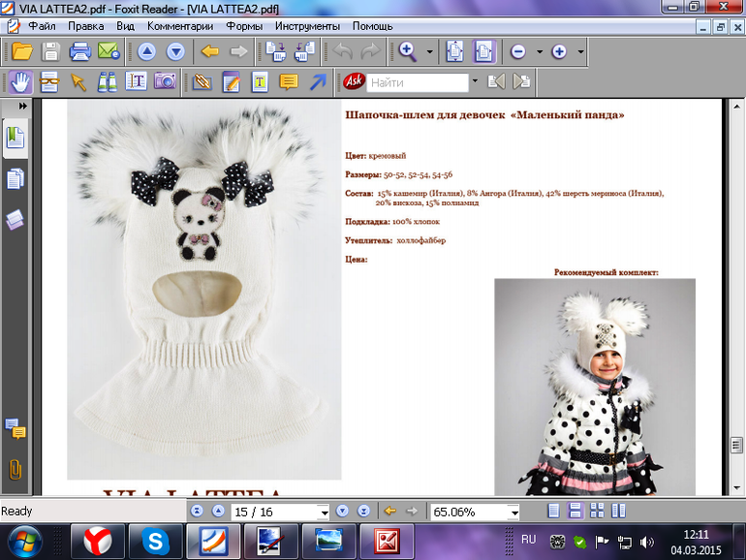Screen dimensions: 746x560
Task: Click the blue arrow drawing tool
Action: pyautogui.click(x=317, y=82)
